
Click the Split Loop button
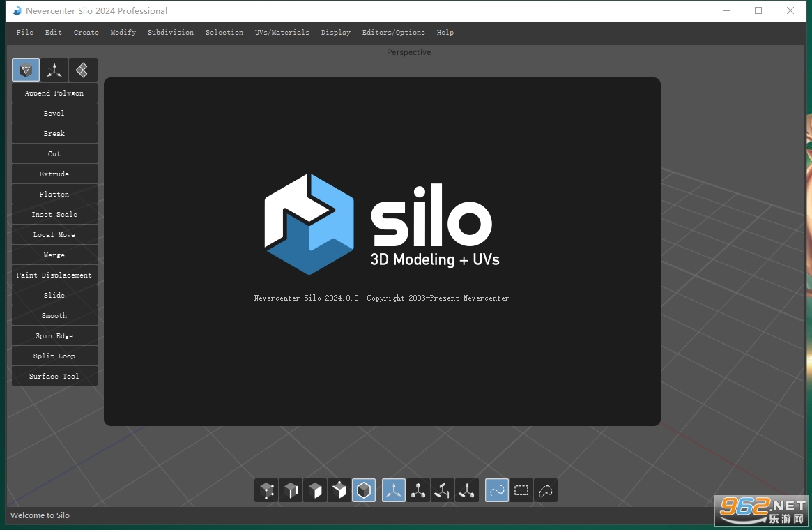(54, 356)
